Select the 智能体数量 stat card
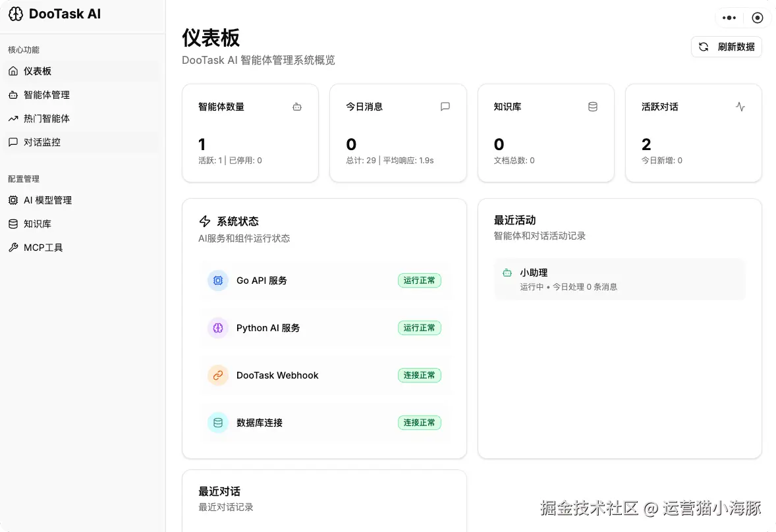 [250, 133]
